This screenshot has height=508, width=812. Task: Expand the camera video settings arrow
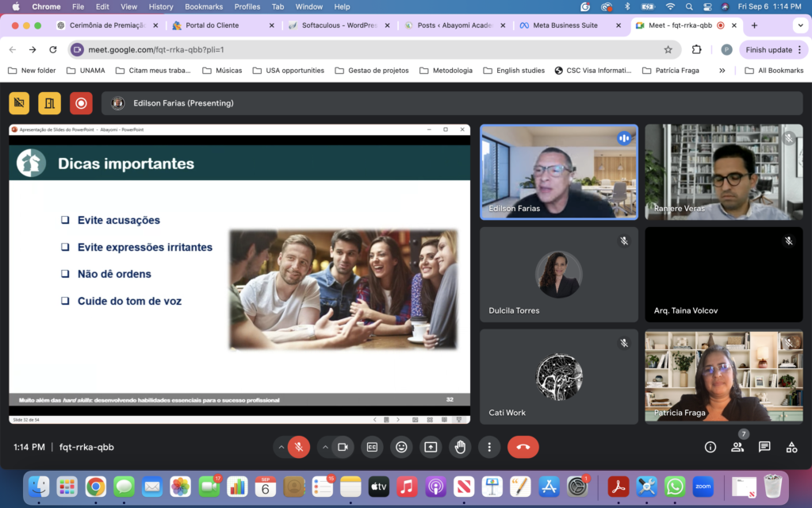pos(325,447)
